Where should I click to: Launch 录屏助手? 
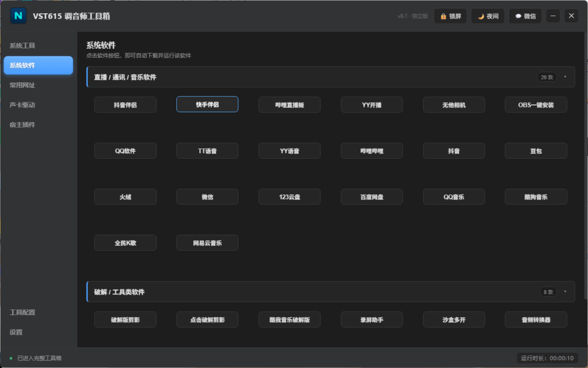[x=372, y=320]
